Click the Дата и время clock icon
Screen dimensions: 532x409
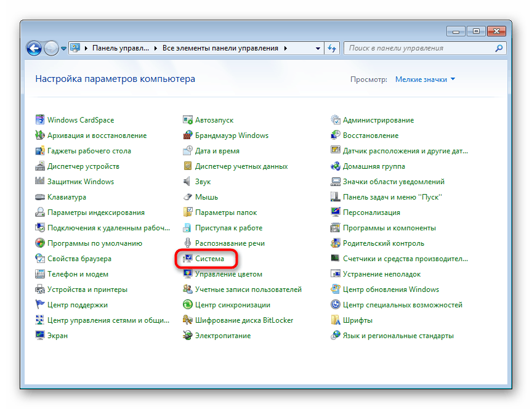(x=188, y=150)
